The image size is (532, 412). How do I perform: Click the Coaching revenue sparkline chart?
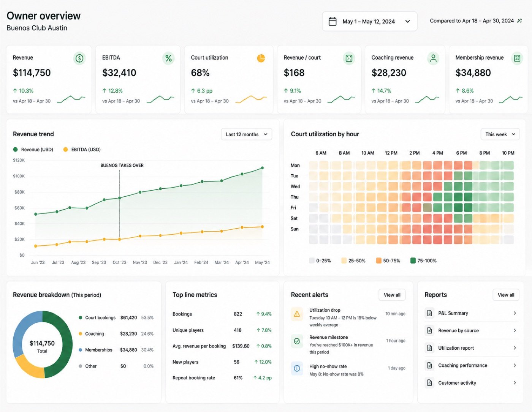pyautogui.click(x=427, y=99)
